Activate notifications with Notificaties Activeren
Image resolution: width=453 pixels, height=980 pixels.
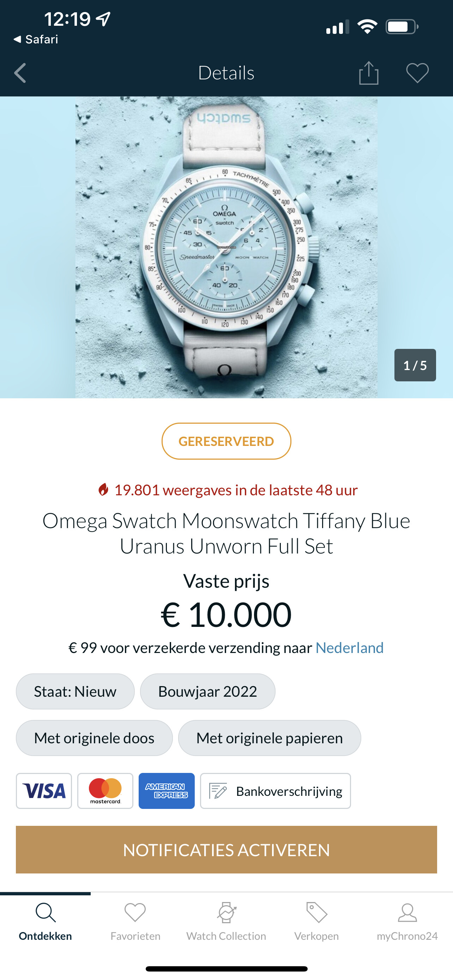[226, 849]
